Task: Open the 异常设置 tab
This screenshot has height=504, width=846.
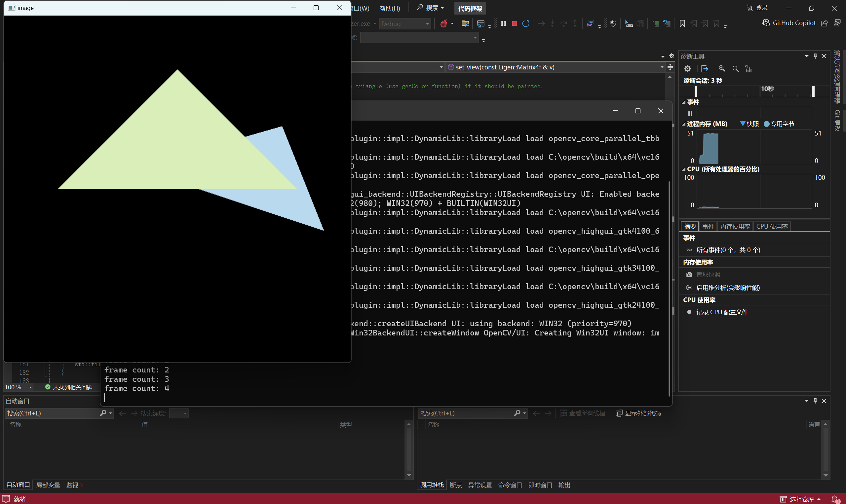Action: tap(480, 485)
